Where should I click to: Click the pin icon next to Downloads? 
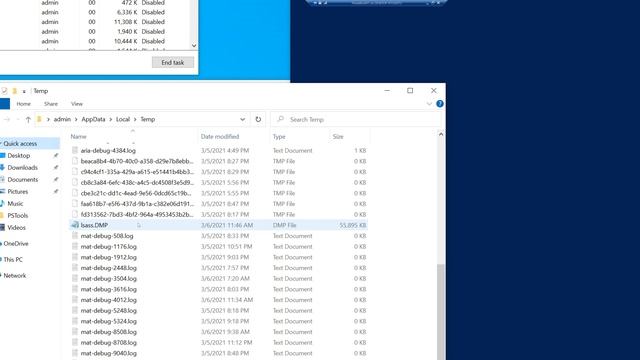(56, 167)
